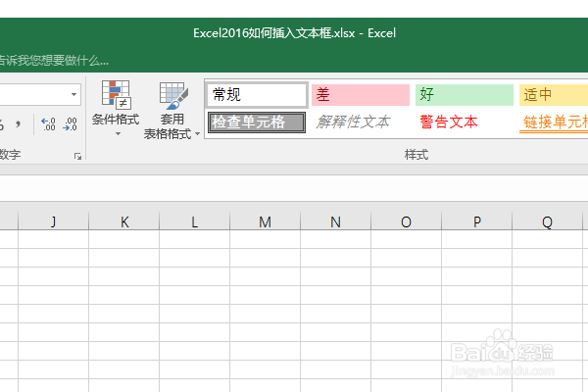Image resolution: width=588 pixels, height=392 pixels.
Task: Select column P header
Action: click(x=476, y=221)
